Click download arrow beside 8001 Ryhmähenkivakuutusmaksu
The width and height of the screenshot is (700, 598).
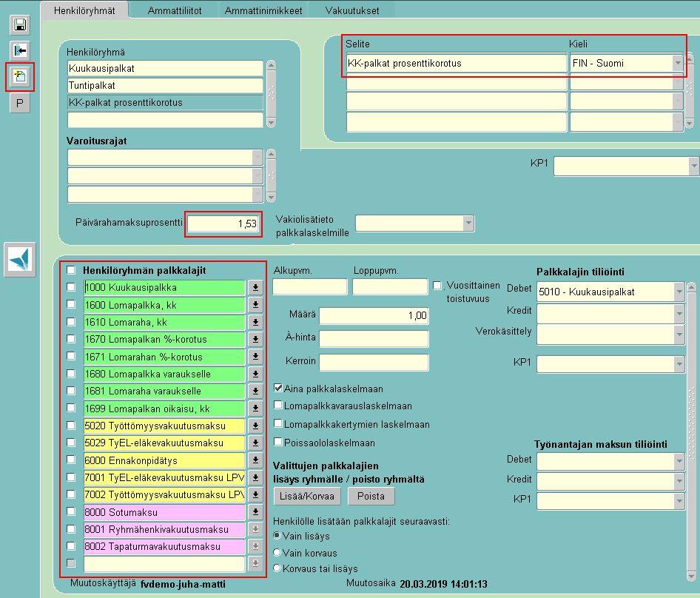click(255, 529)
